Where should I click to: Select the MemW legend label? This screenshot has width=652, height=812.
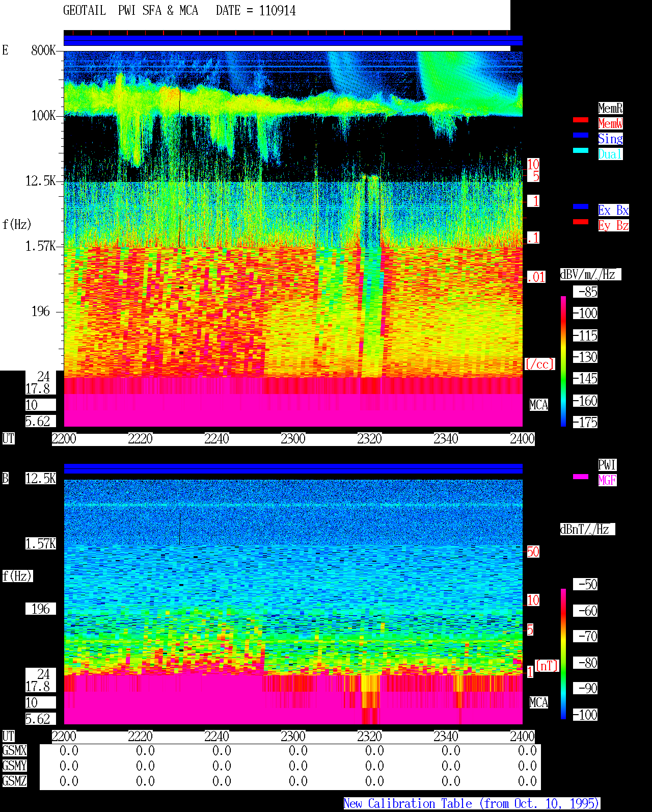pyautogui.click(x=610, y=123)
